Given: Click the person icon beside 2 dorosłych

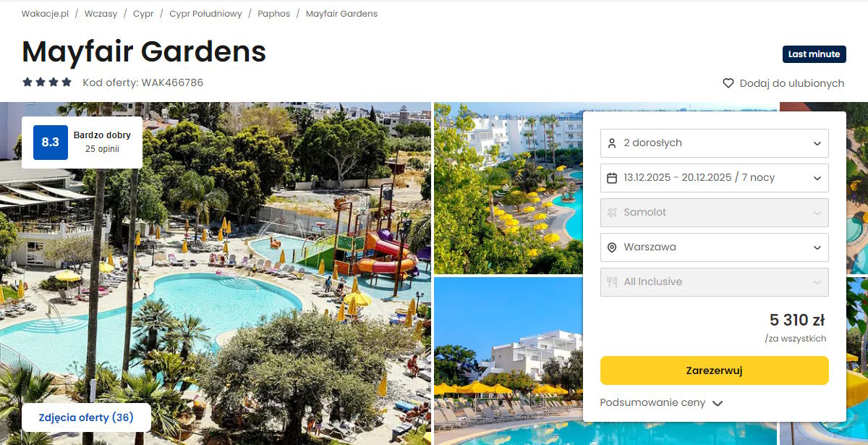Looking at the screenshot, I should tap(612, 143).
